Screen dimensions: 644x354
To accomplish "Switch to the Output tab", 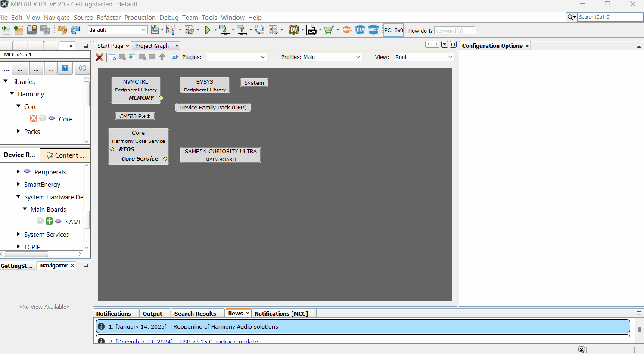I will 152,314.
